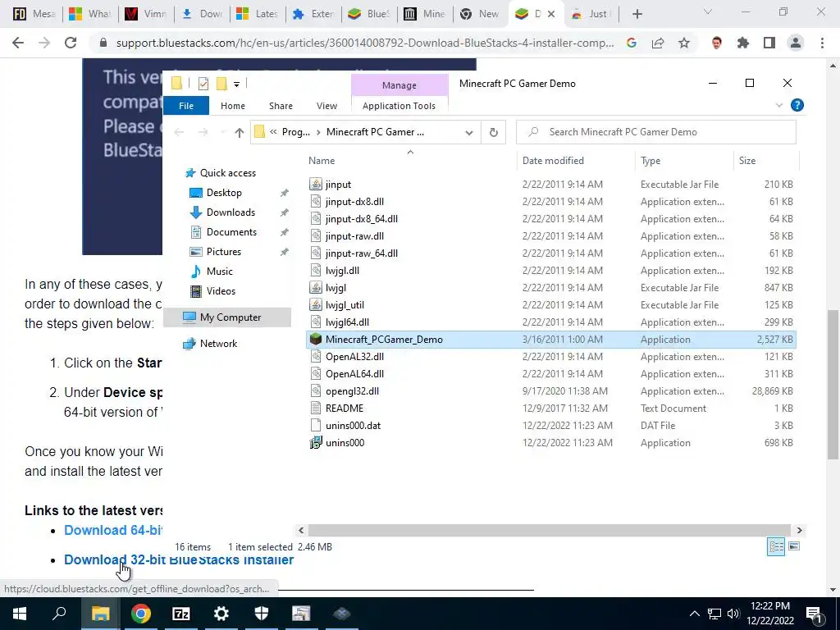This screenshot has width=840, height=630.
Task: Select the Application Tools tab
Action: coord(399,106)
